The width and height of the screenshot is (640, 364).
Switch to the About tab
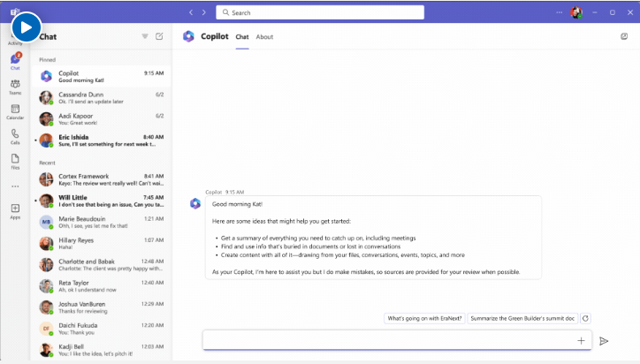tap(264, 37)
